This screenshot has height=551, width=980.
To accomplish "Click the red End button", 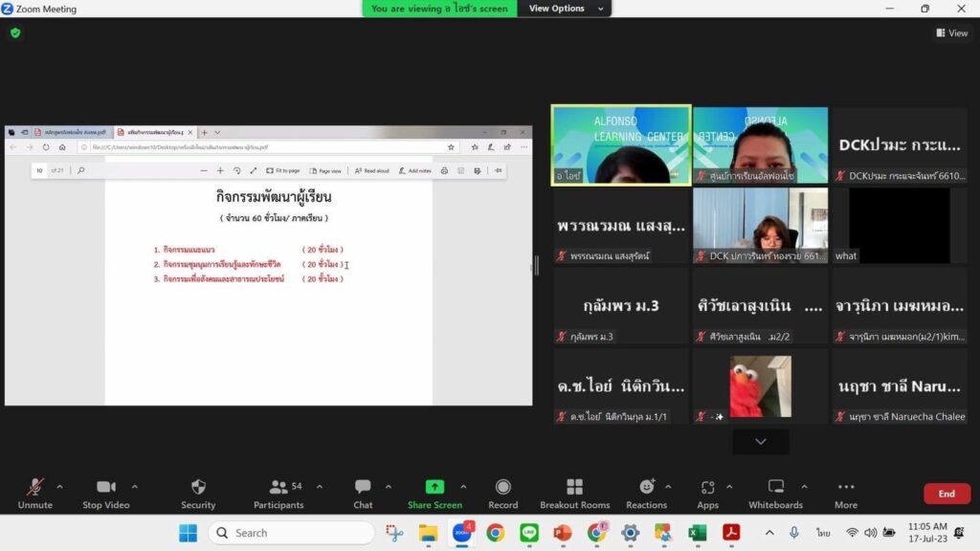I will pos(947,494).
